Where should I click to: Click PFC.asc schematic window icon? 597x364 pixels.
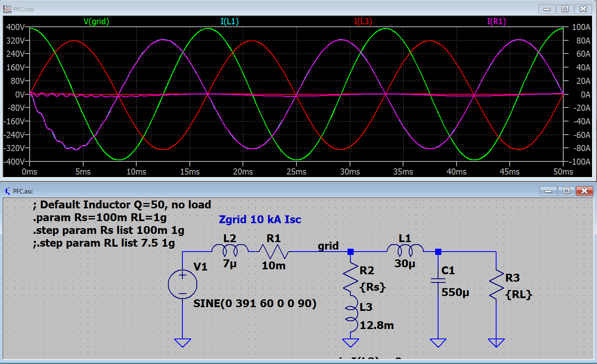[x=7, y=191]
